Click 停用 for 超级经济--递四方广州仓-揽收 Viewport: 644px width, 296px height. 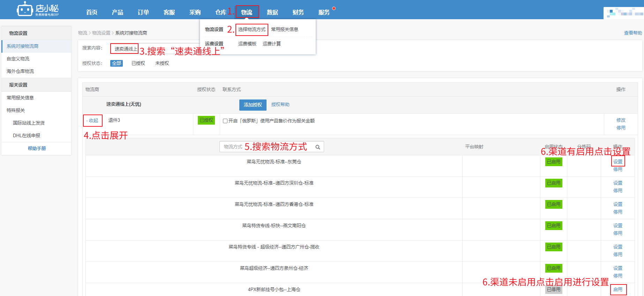(618, 254)
